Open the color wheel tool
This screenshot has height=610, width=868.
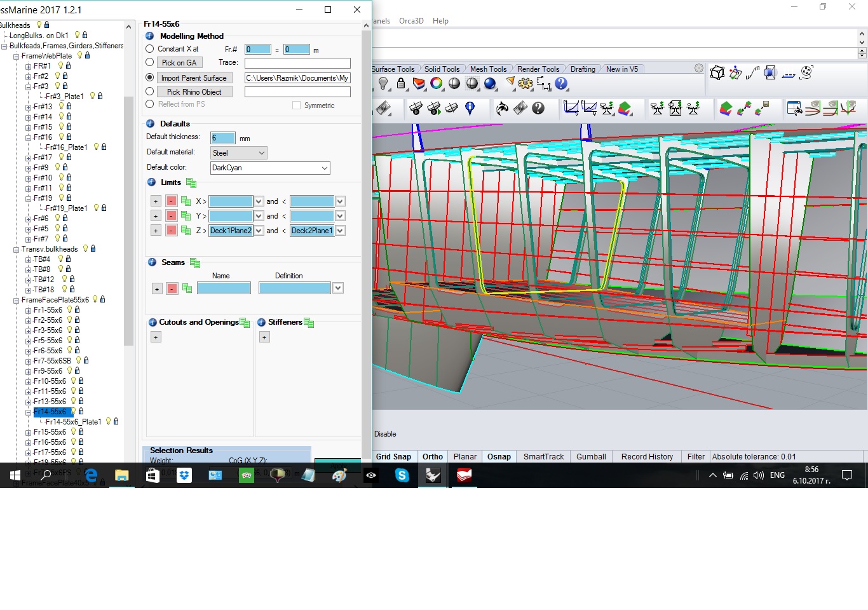[x=437, y=84]
